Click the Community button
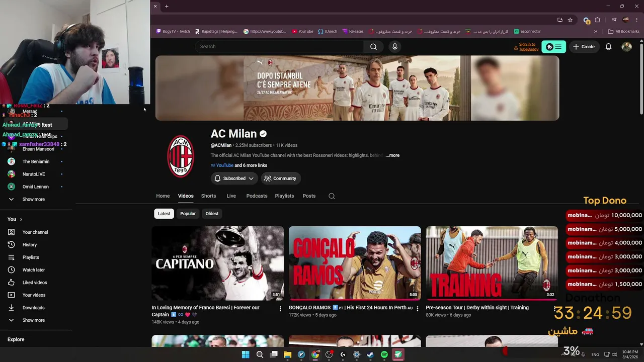 pos(280,178)
